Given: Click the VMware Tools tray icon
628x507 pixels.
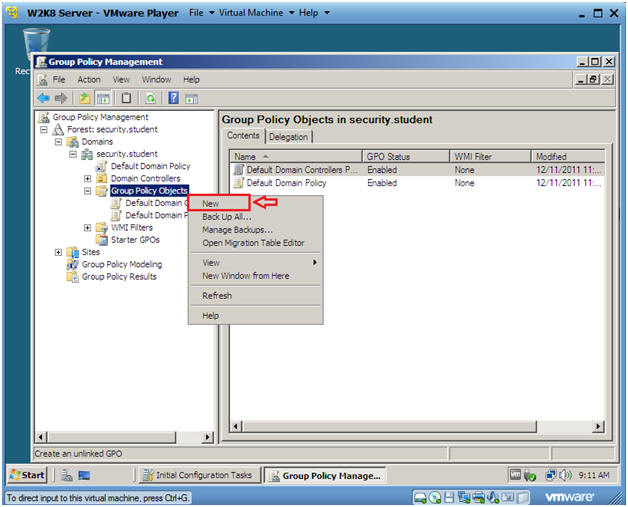Looking at the screenshot, I should click(x=515, y=475).
